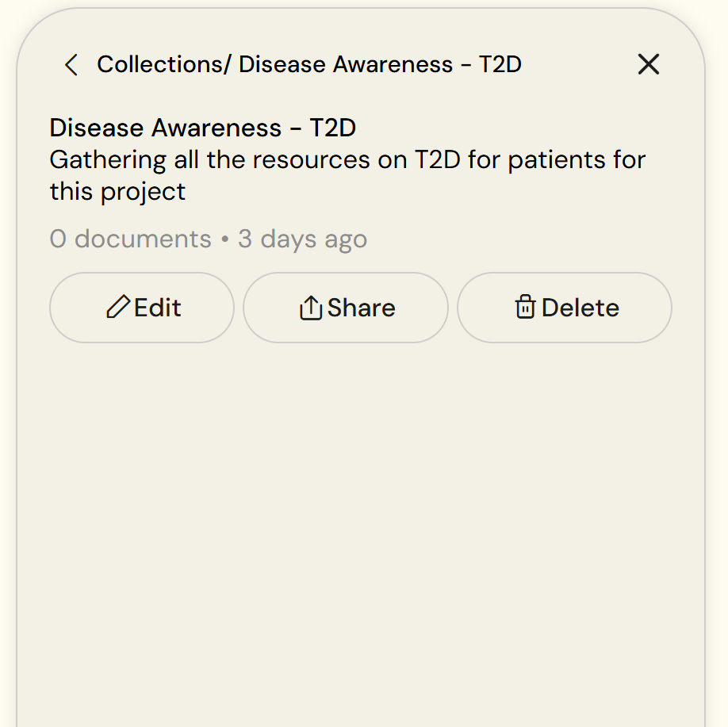Click the trash can icon
The height and width of the screenshot is (727, 728).
pos(525,308)
